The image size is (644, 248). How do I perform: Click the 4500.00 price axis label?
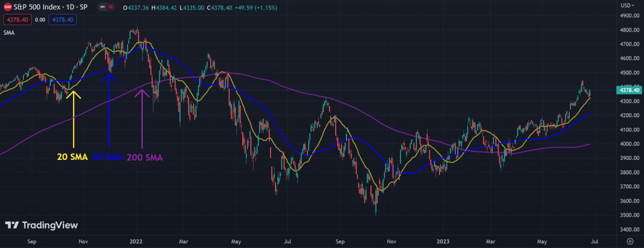(x=629, y=73)
